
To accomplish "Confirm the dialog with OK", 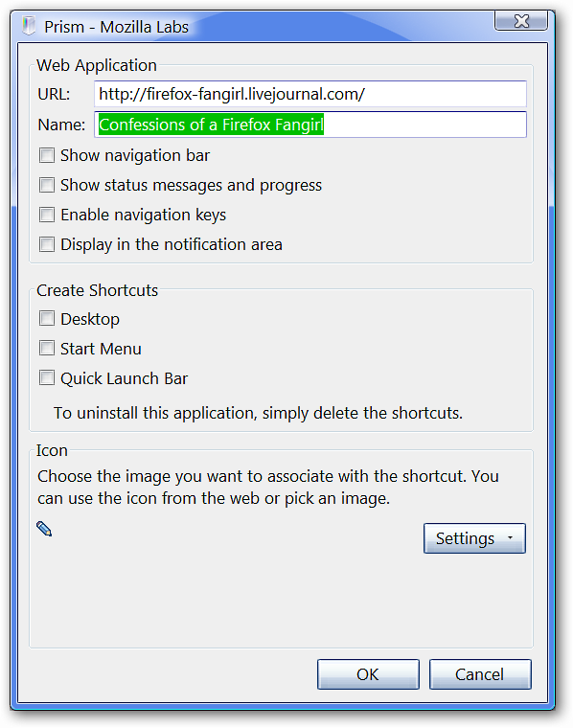I will point(368,674).
